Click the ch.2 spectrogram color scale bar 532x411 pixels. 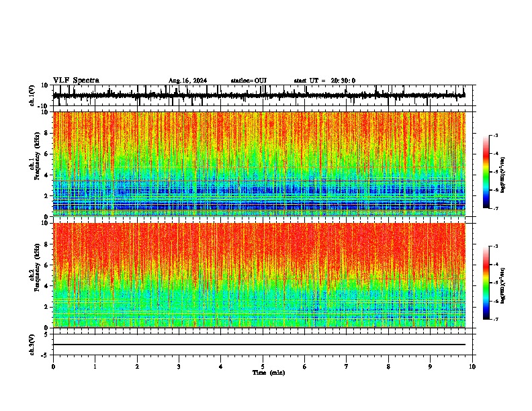click(x=486, y=283)
